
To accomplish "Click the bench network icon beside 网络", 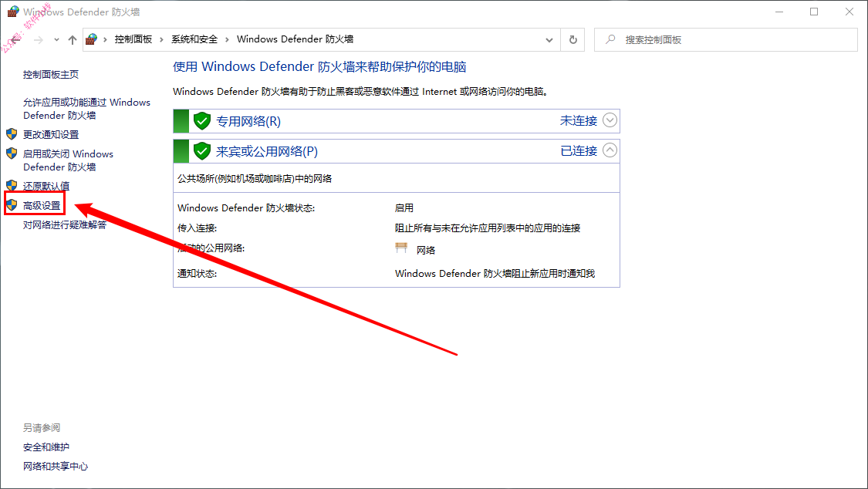I will pyautogui.click(x=401, y=248).
